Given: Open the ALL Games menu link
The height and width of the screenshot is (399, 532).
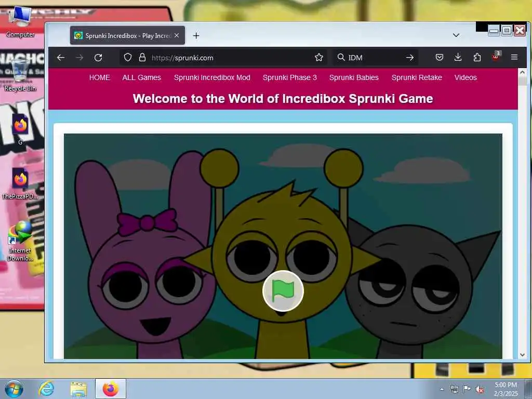Looking at the screenshot, I should [141, 78].
